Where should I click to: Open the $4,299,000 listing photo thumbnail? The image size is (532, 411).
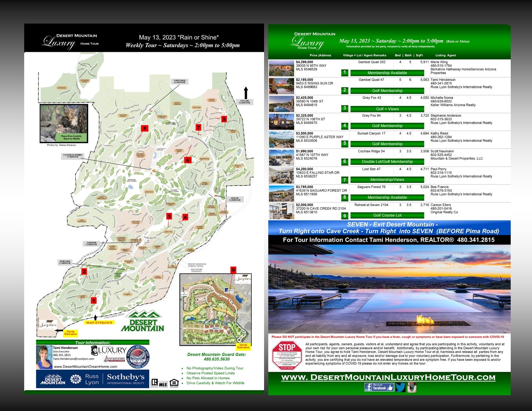(x=281, y=68)
